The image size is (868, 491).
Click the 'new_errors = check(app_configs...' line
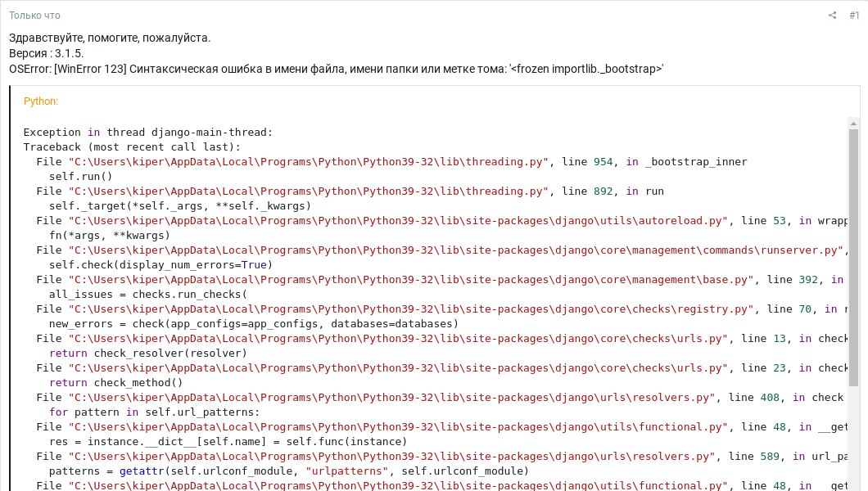pyautogui.click(x=254, y=324)
